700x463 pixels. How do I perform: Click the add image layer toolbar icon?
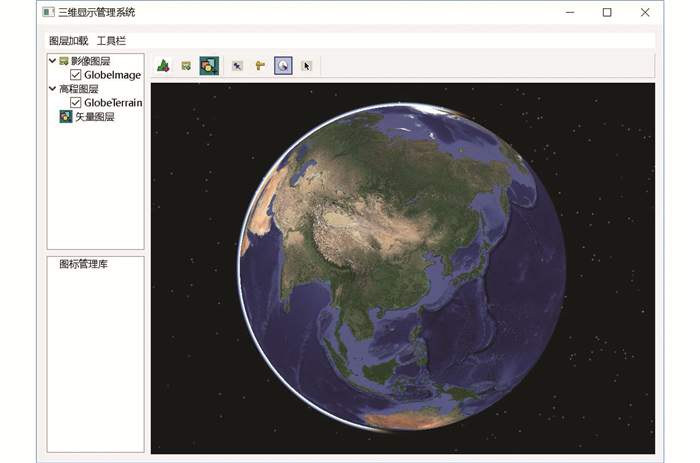(x=186, y=66)
